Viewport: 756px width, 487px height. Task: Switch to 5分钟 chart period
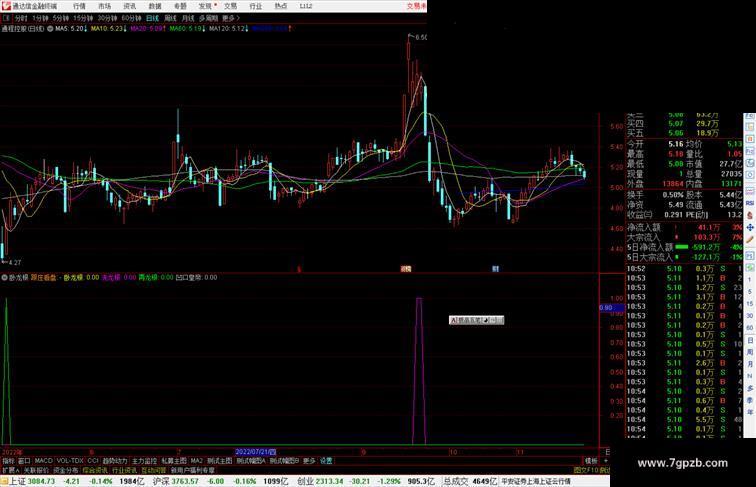(x=61, y=18)
